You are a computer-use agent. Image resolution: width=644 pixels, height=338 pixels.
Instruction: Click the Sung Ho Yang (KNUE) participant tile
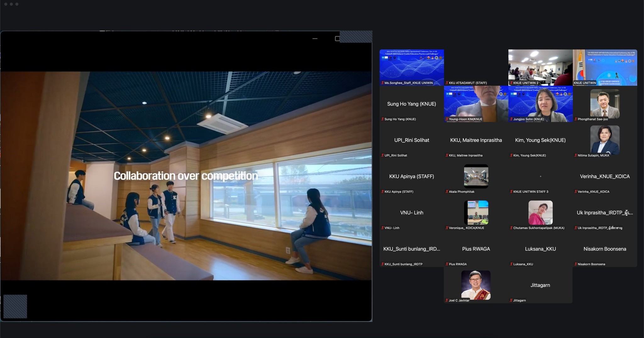[412, 104]
